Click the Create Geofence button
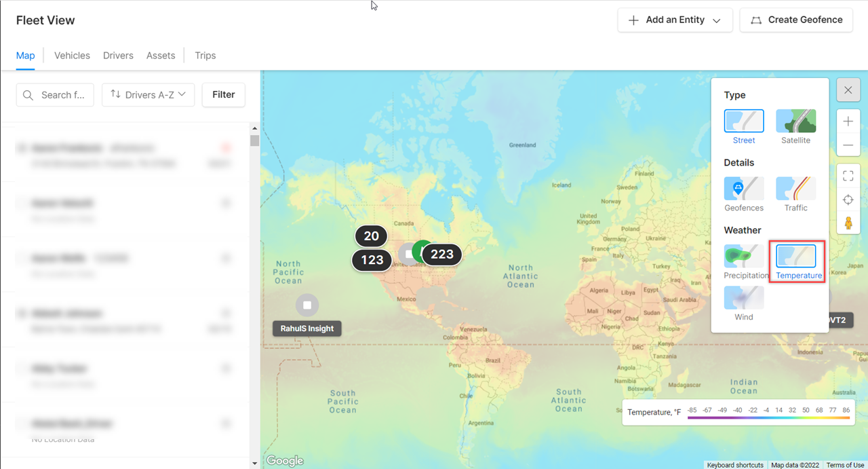Screen dimensions: 868x469 (x=796, y=20)
